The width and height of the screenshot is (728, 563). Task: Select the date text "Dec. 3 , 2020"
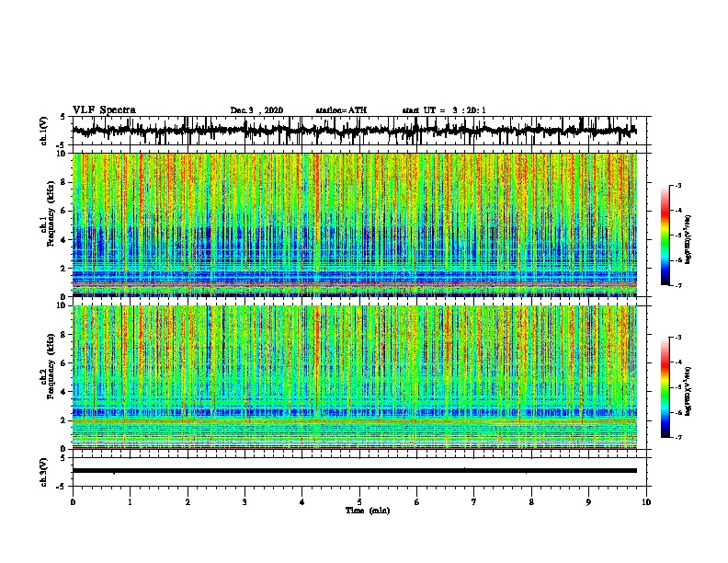pyautogui.click(x=256, y=110)
